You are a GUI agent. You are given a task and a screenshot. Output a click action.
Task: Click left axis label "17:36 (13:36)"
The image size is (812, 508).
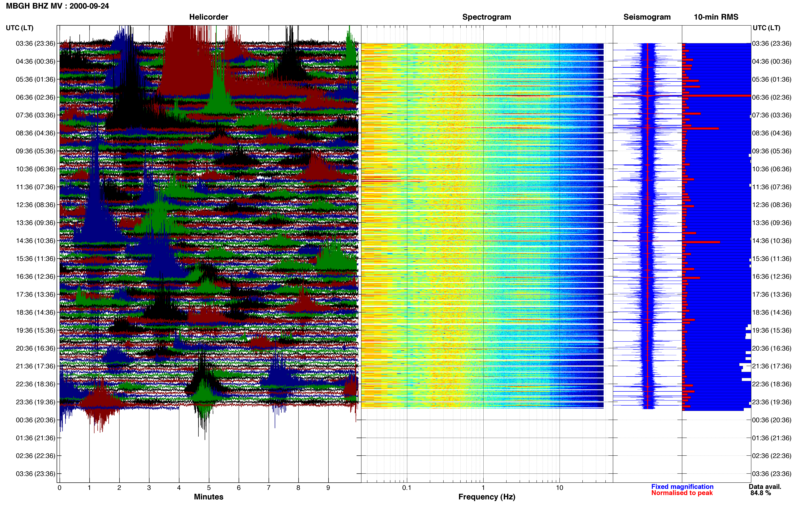tap(35, 295)
